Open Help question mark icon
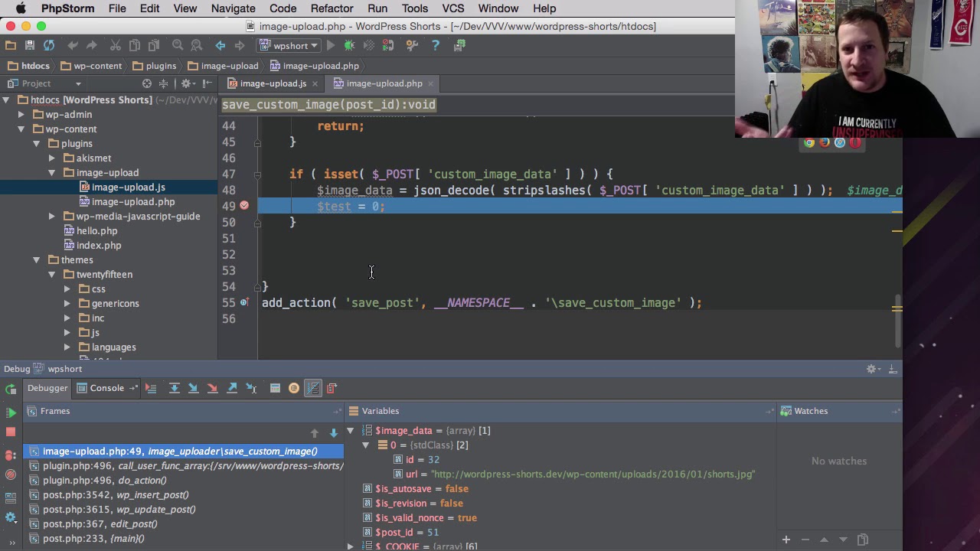The width and height of the screenshot is (980, 551). click(x=436, y=46)
